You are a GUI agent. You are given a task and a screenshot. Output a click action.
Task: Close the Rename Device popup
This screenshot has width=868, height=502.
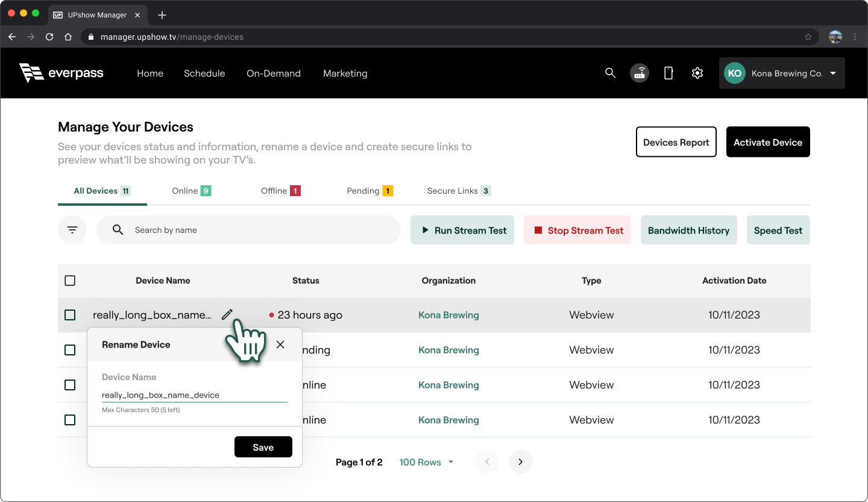(280, 345)
